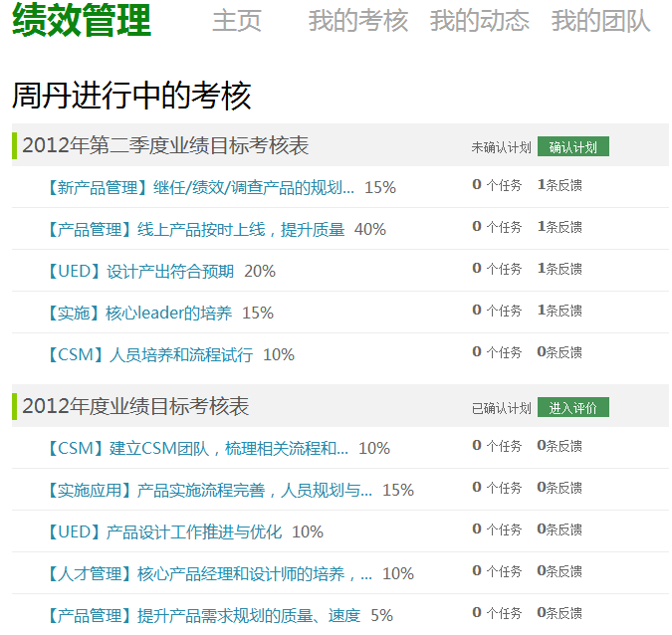Viewport: 672px width, 635px height.
Task: Click the 确认计划 green button
Action: (573, 146)
